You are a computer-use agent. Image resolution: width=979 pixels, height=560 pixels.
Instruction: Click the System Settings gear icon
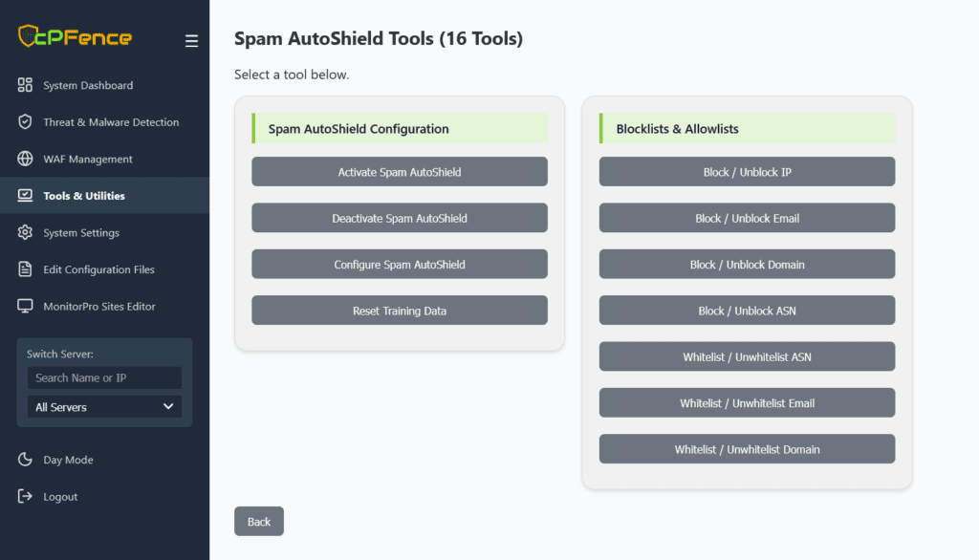coord(26,232)
